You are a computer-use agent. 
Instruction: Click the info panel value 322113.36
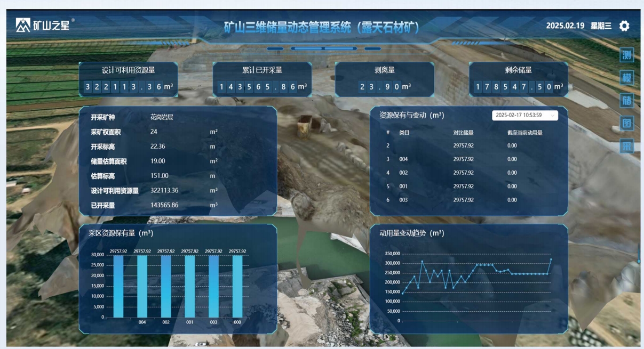pyautogui.click(x=164, y=190)
